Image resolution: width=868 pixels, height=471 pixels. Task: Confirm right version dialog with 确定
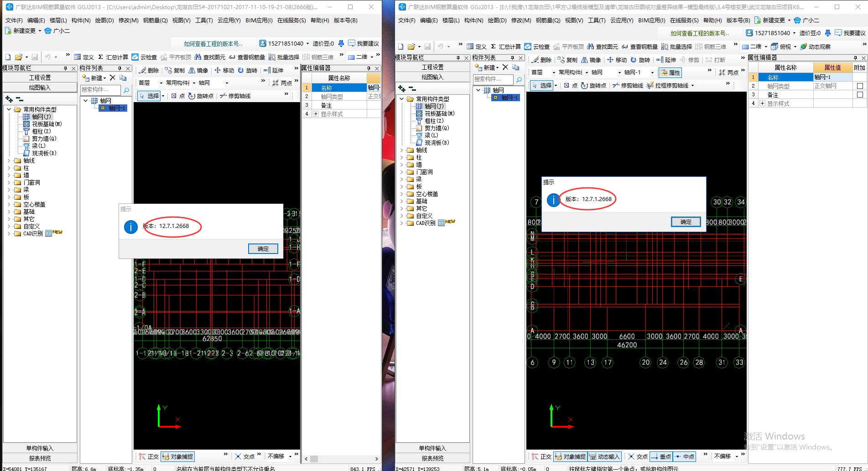click(x=686, y=222)
